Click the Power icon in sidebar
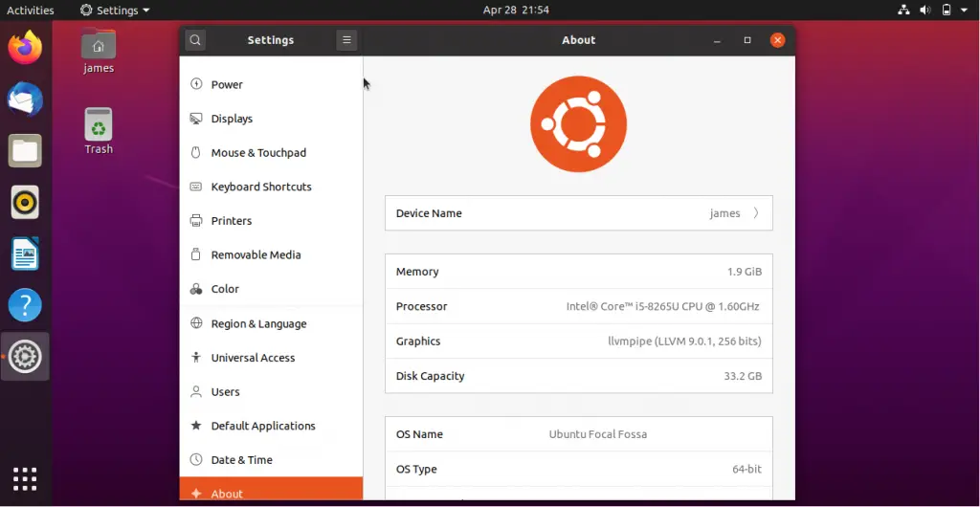 coord(196,83)
